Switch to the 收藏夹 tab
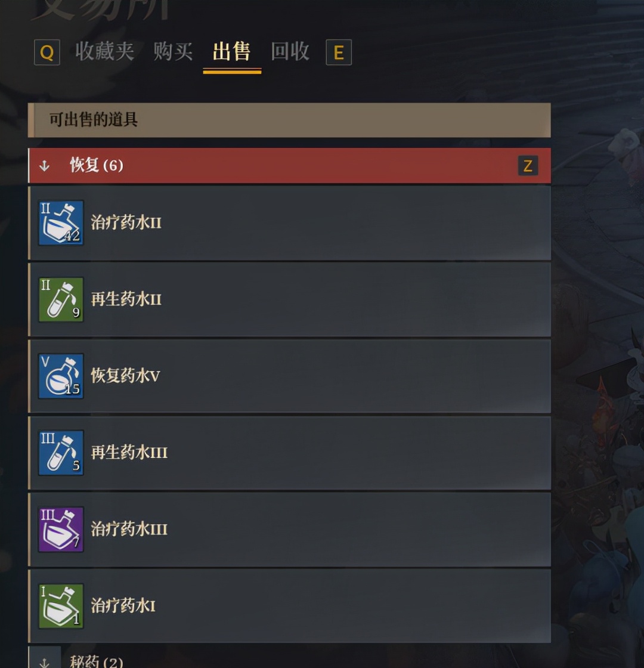 (x=105, y=51)
